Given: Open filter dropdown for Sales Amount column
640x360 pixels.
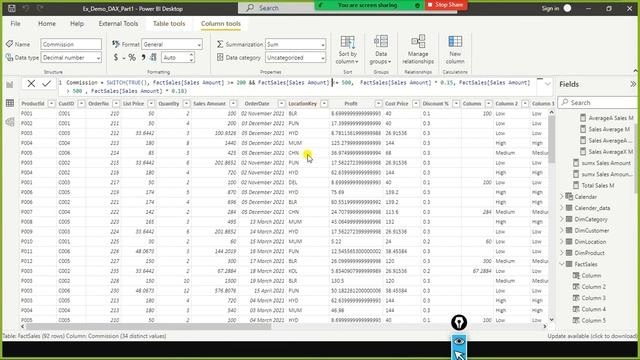Looking at the screenshot, I should click(x=233, y=104).
